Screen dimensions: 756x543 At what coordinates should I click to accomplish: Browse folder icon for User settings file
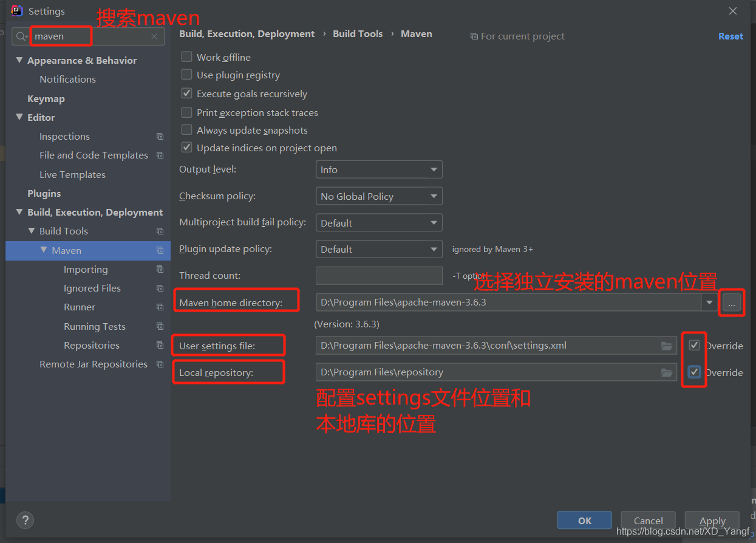[x=667, y=346]
